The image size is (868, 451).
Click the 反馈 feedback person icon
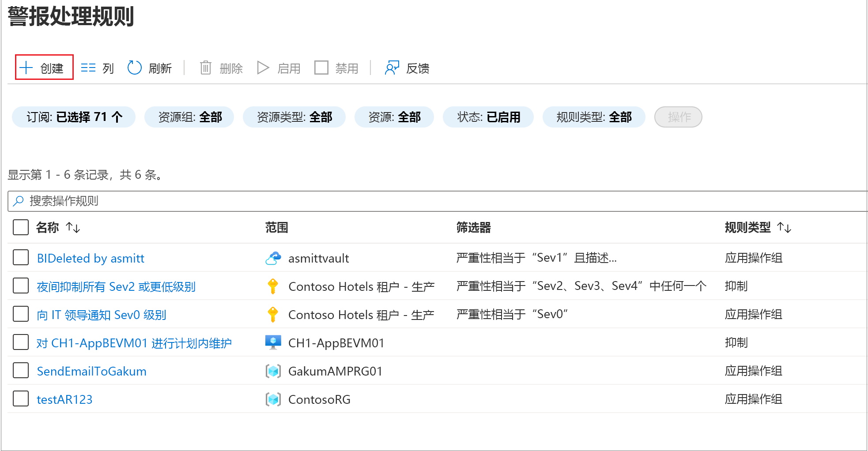(392, 68)
